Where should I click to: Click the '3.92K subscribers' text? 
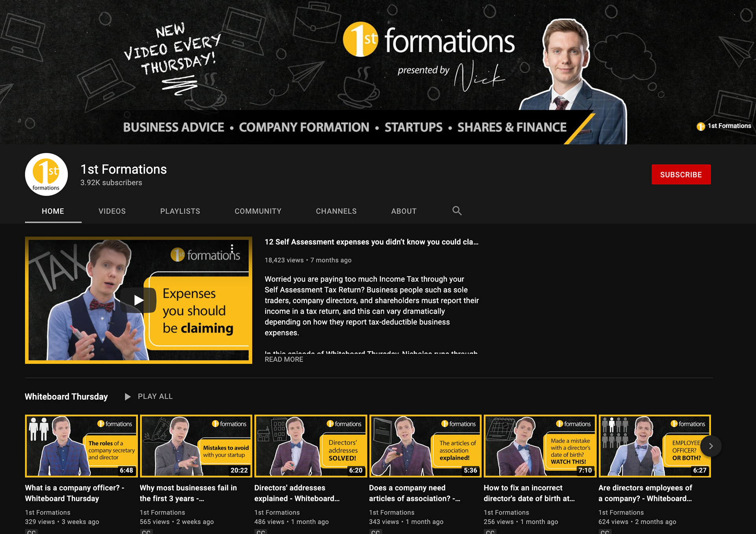point(111,183)
